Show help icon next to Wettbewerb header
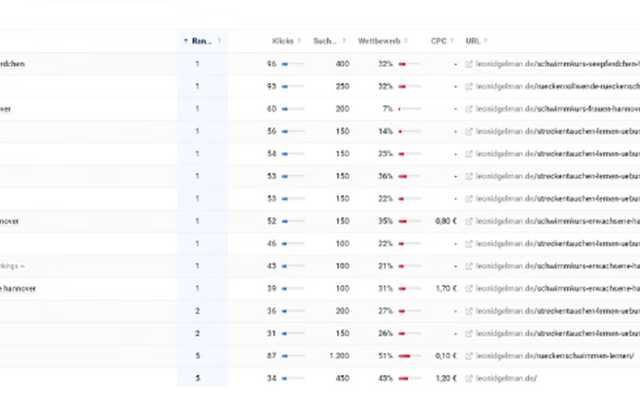This screenshot has width=640, height=400. [x=406, y=41]
